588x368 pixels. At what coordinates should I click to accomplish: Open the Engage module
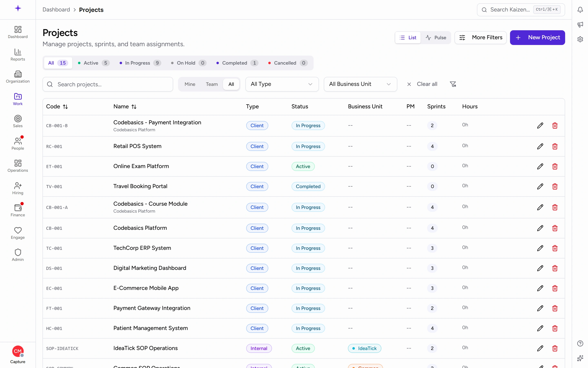pyautogui.click(x=18, y=233)
